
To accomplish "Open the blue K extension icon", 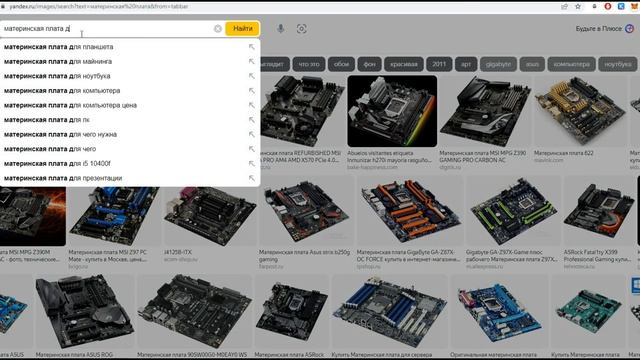I will click(x=621, y=7).
